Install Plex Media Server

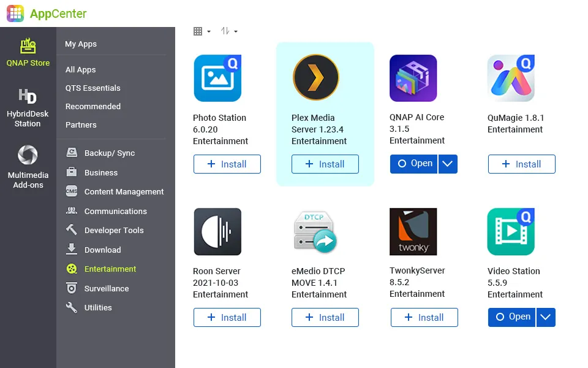pos(325,164)
